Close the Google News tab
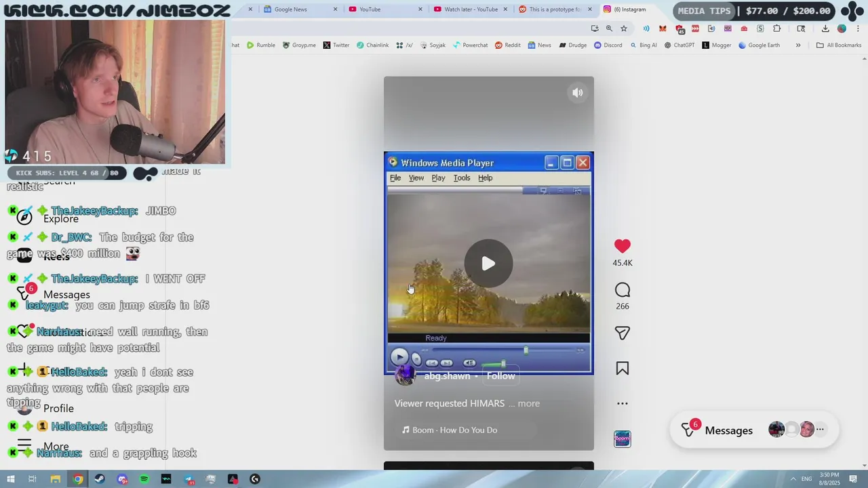 (335, 9)
